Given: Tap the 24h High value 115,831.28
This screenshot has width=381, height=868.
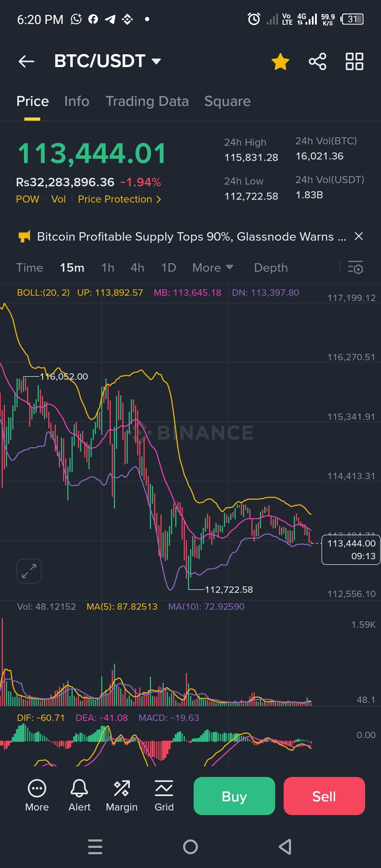Looking at the screenshot, I should pos(251,157).
